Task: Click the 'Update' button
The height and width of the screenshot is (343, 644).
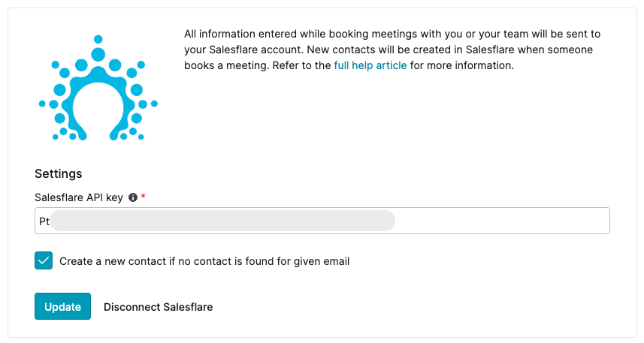Action: click(62, 306)
